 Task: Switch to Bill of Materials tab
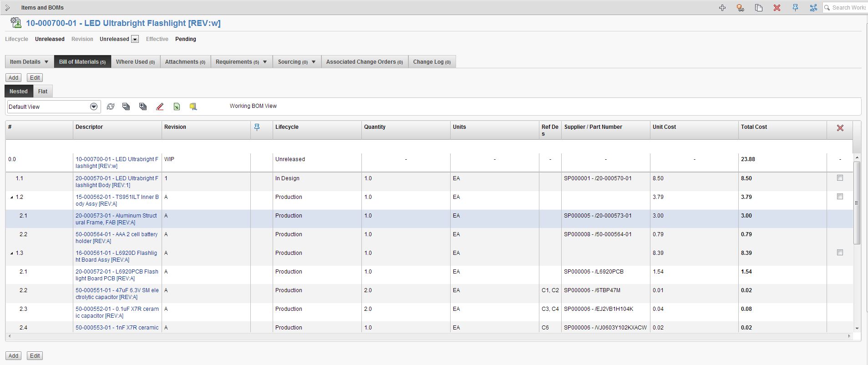point(82,62)
